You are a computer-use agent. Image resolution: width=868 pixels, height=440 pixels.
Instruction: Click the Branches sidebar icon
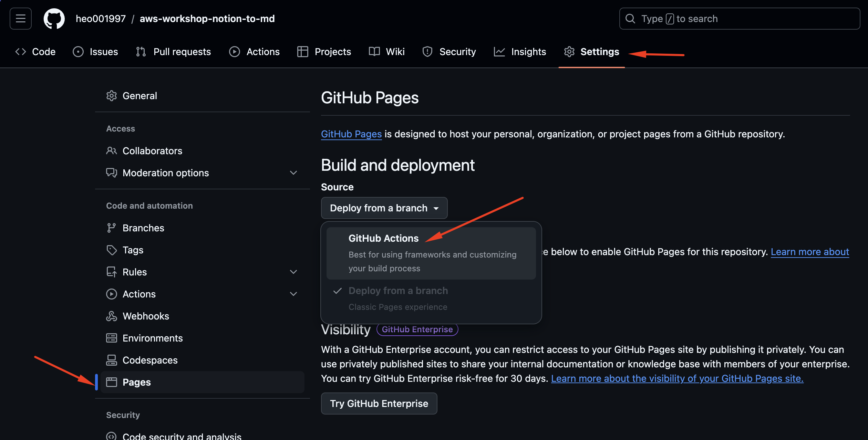[111, 228]
